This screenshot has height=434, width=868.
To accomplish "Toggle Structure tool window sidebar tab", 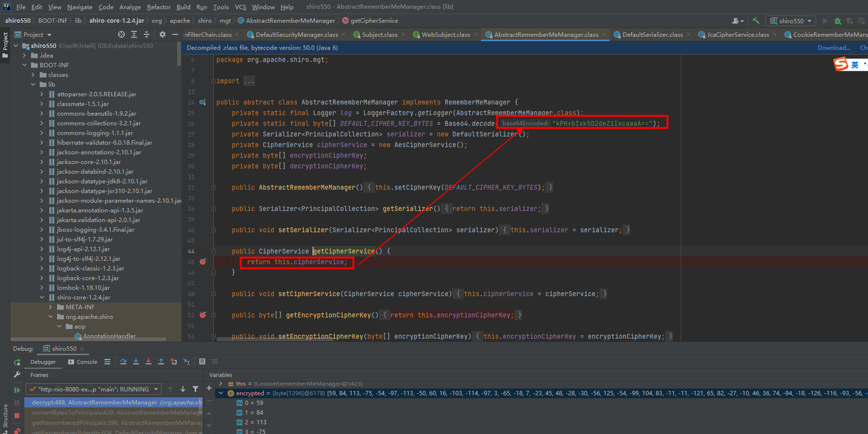I will 5,419.
